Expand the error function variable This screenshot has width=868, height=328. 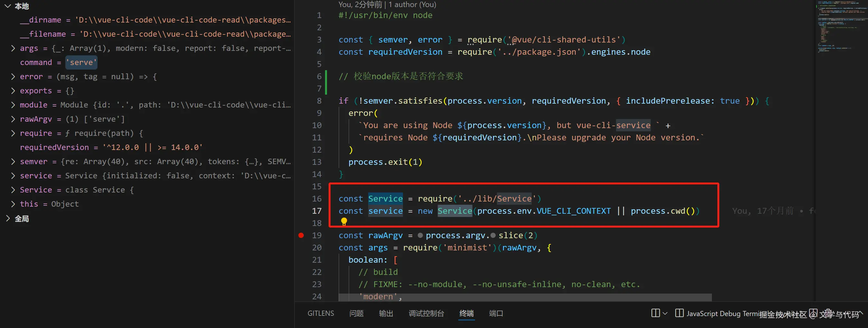click(13, 77)
